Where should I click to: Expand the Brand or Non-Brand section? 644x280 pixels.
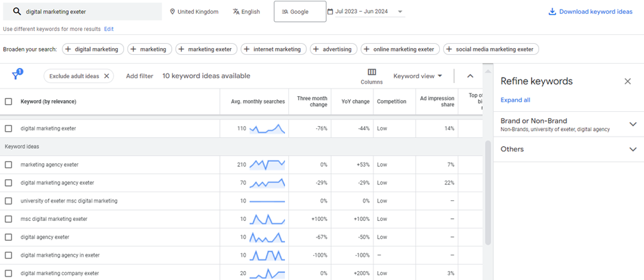633,124
